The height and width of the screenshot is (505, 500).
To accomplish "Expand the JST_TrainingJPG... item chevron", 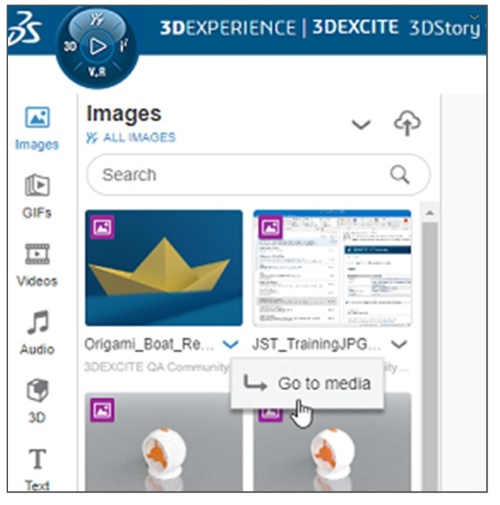I will (399, 344).
